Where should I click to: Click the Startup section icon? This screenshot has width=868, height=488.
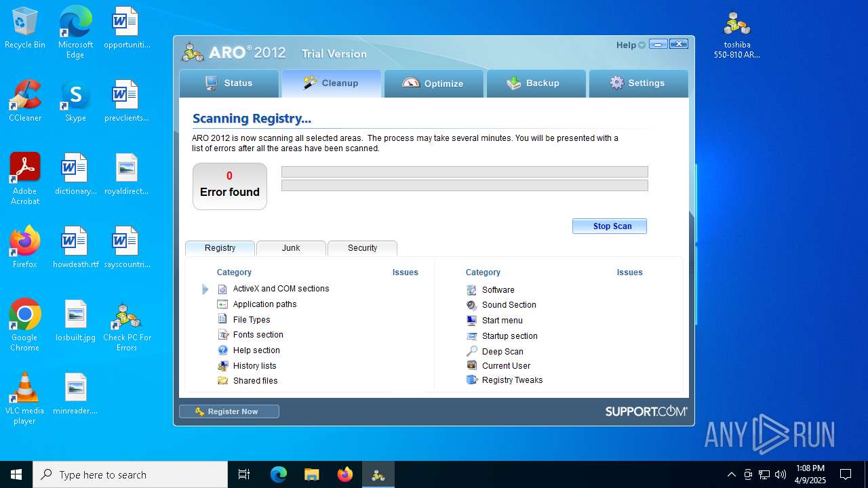pos(472,335)
